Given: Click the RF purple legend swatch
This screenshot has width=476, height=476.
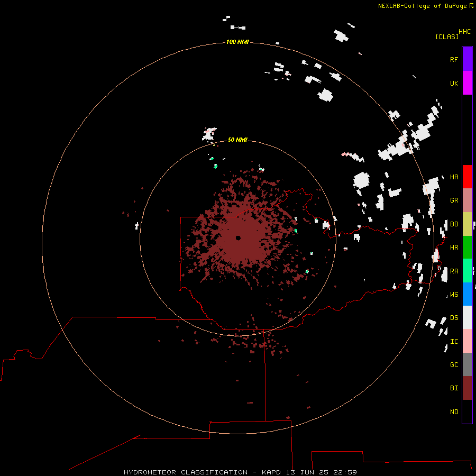Looking at the screenshot, I should pyautogui.click(x=467, y=59).
